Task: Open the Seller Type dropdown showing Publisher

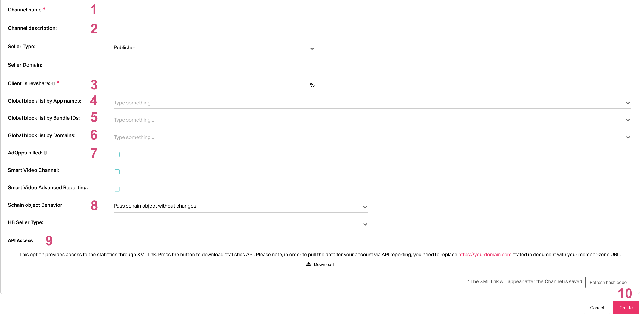Action: coord(214,48)
